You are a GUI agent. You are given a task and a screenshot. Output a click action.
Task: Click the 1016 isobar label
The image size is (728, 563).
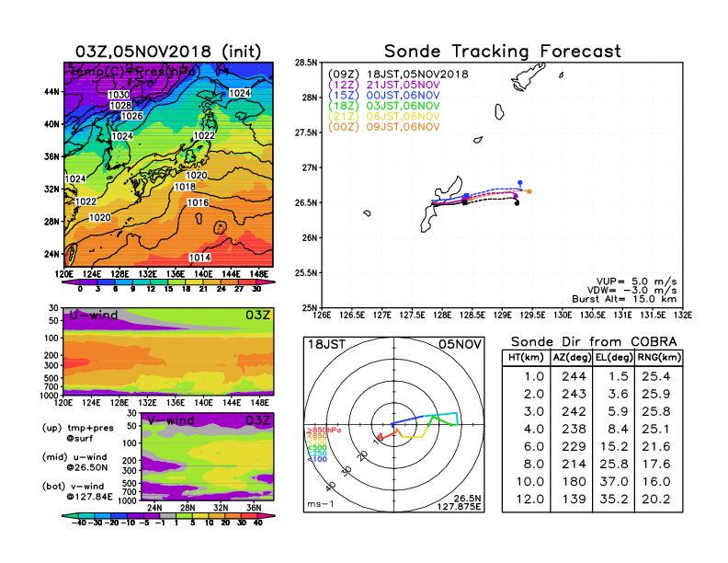point(198,202)
